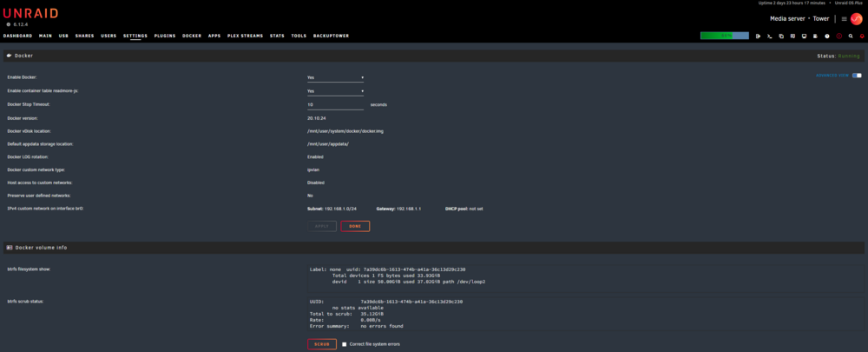Click the Apply button
The height and width of the screenshot is (352, 868).
pos(322,226)
